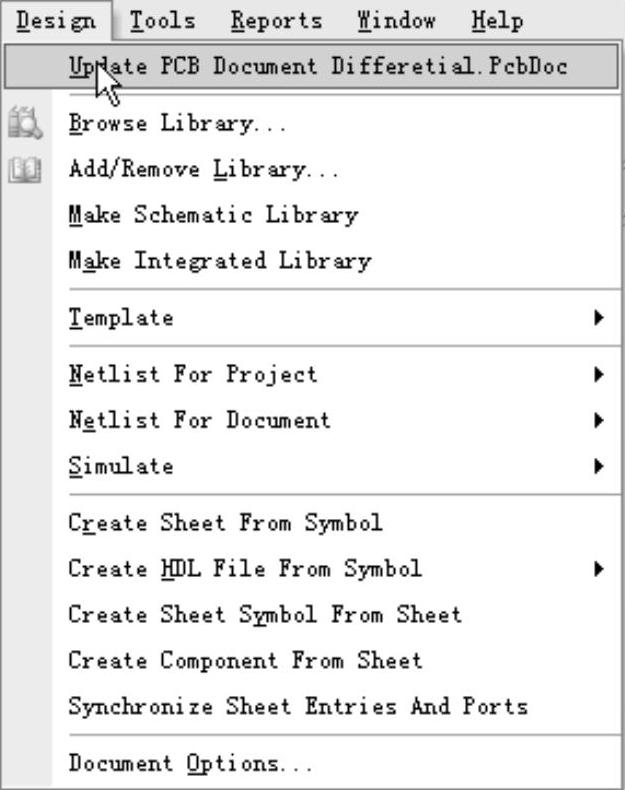Open the Help menu
The width and height of the screenshot is (625, 790).
(x=497, y=20)
